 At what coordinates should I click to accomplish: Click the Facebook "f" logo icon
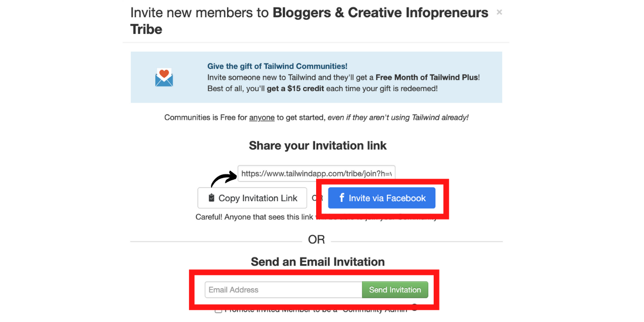click(x=342, y=197)
